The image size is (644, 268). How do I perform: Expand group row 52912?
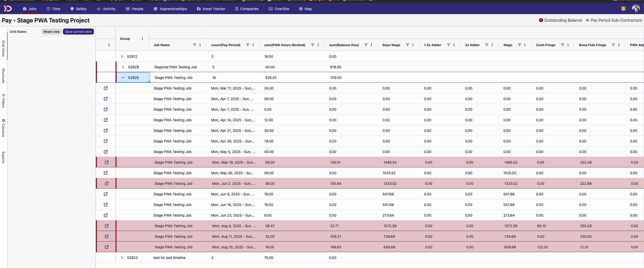pos(122,56)
